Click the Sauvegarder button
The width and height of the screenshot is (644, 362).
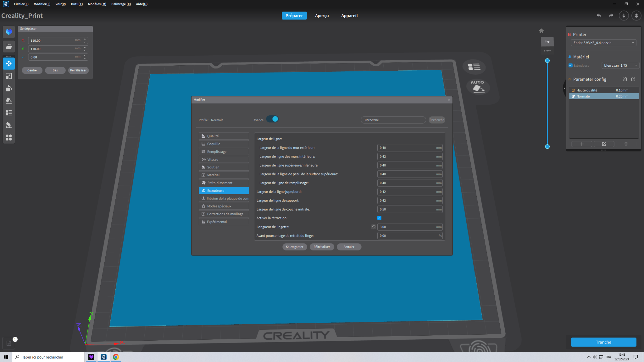pyautogui.click(x=294, y=247)
